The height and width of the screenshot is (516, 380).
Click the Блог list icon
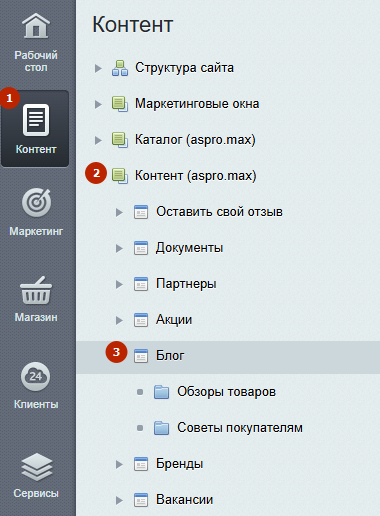(x=141, y=356)
